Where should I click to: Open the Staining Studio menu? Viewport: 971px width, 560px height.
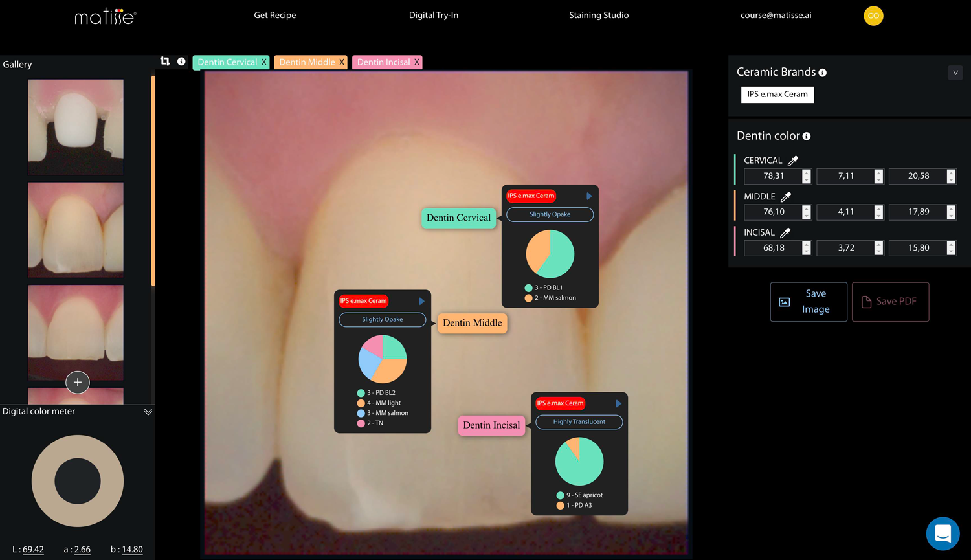[x=599, y=15]
